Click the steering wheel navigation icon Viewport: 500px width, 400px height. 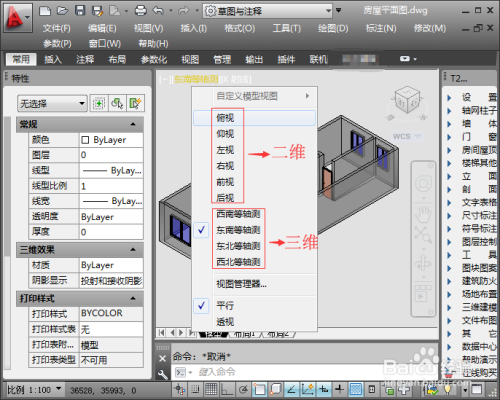click(x=423, y=184)
